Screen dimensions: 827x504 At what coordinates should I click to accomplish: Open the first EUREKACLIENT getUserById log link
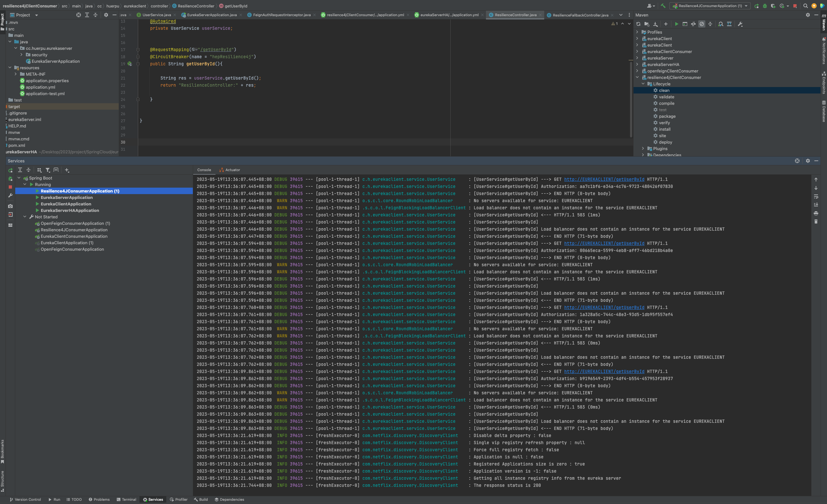(x=604, y=179)
